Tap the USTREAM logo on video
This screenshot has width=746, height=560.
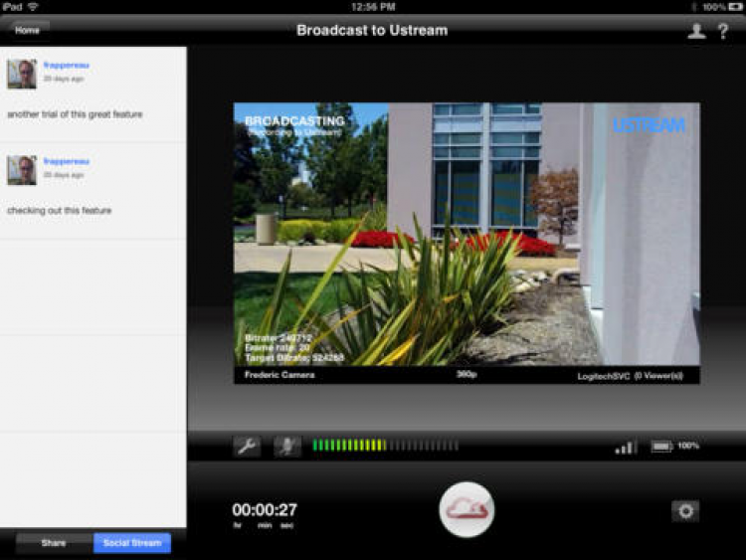(x=649, y=125)
